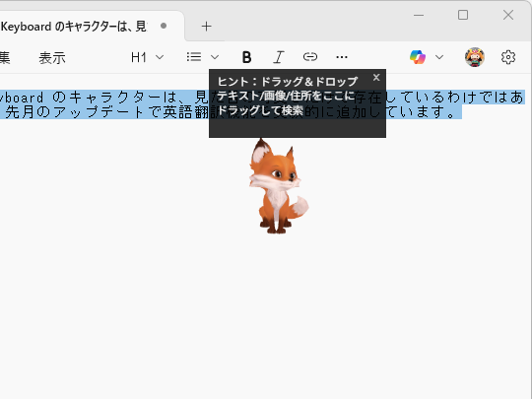This screenshot has width=532, height=399.
Task: Open Notepad settings gear
Action: tap(508, 57)
